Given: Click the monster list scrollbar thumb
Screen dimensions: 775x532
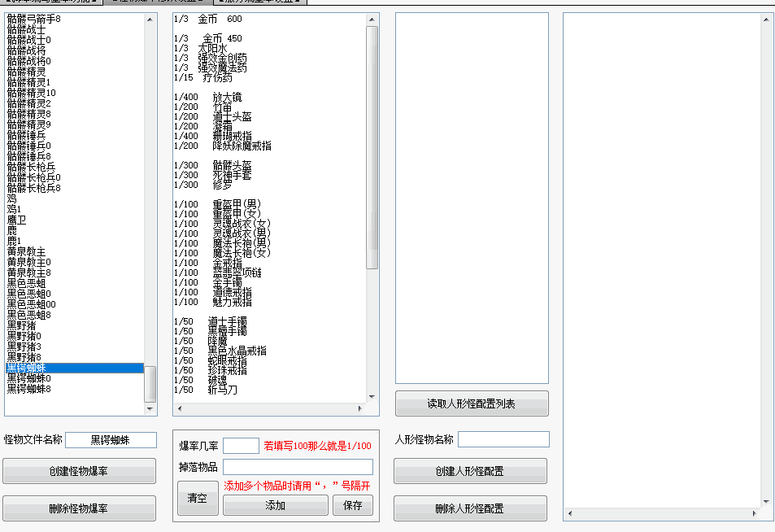Looking at the screenshot, I should 150,384.
